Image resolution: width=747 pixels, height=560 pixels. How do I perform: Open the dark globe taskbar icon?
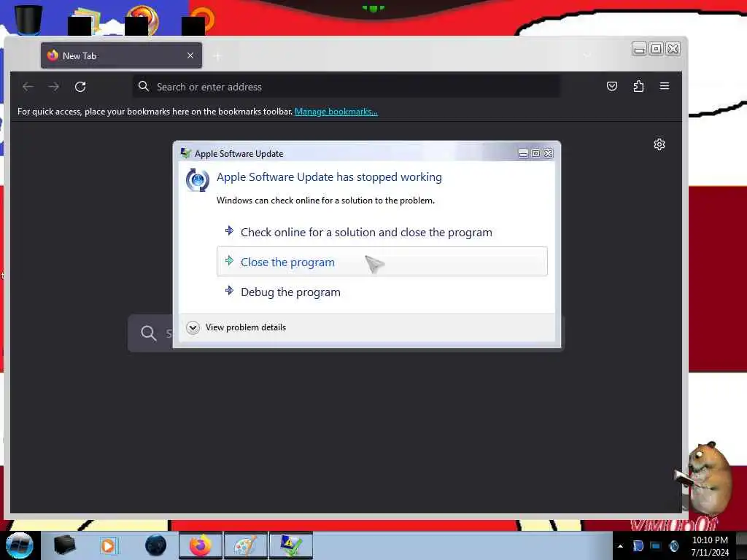tap(156, 545)
